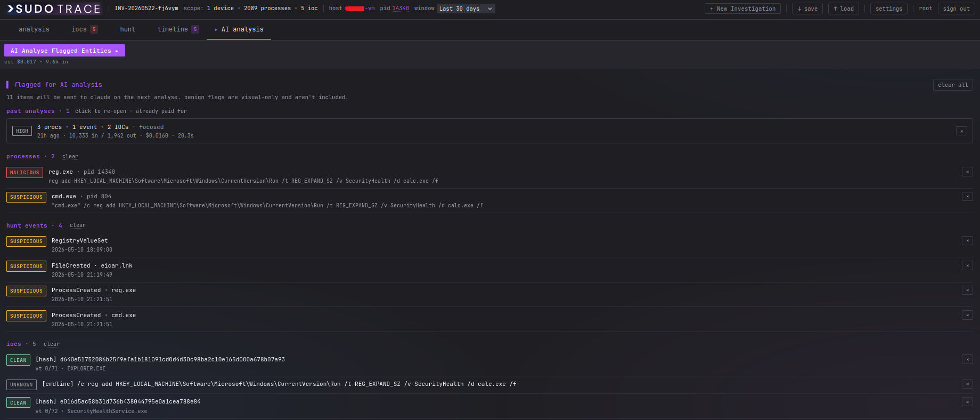Viewport: 980px width, 420px height.
Task: Click the load button
Action: pyautogui.click(x=844, y=9)
